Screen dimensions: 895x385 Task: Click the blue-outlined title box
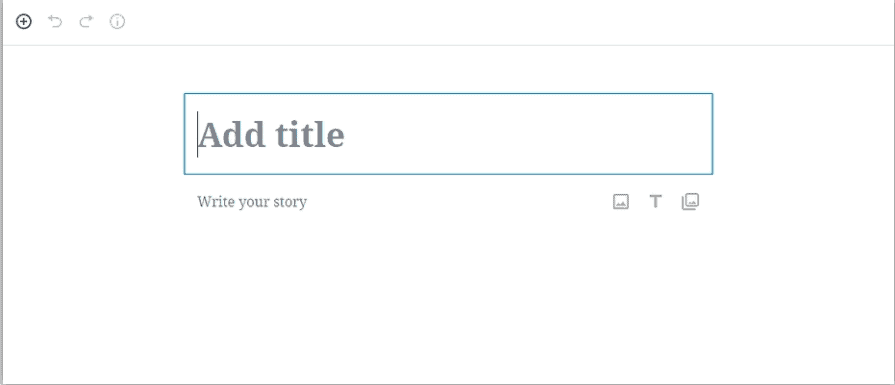pyautogui.click(x=448, y=133)
